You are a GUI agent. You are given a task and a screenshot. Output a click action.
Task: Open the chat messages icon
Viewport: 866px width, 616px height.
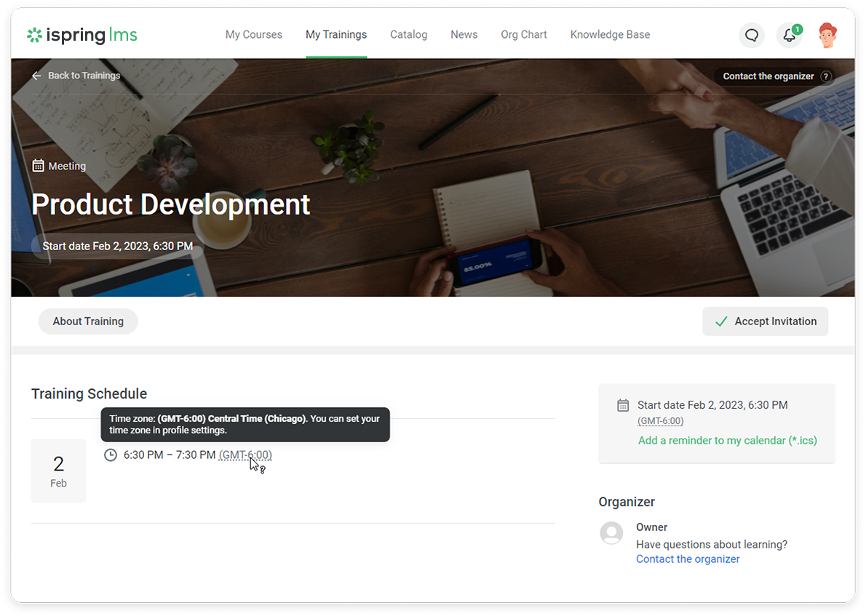[752, 35]
